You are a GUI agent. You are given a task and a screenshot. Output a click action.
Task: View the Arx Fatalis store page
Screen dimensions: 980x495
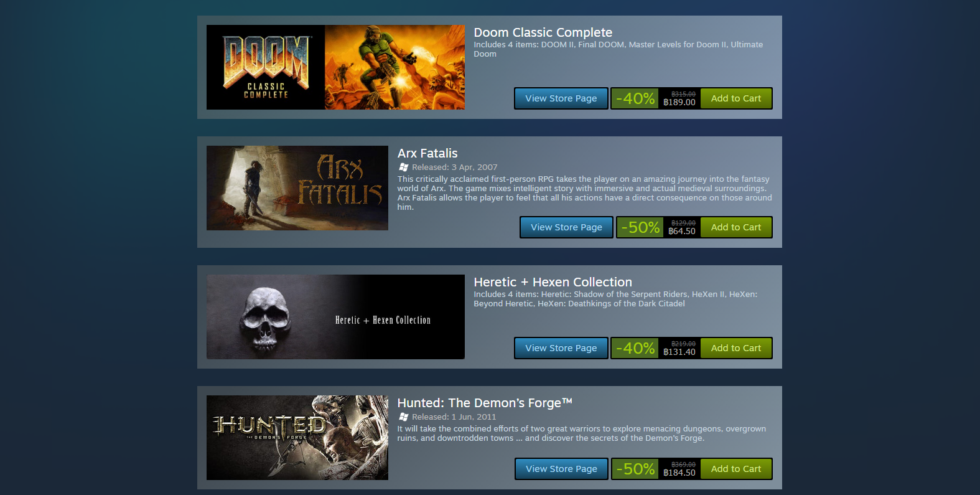567,227
